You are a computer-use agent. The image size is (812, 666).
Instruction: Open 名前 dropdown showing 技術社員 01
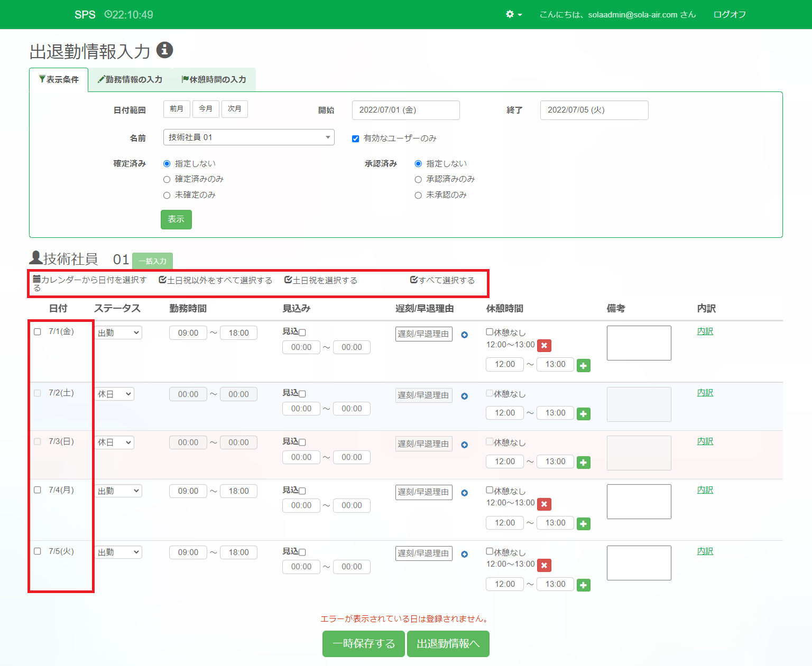(x=248, y=137)
